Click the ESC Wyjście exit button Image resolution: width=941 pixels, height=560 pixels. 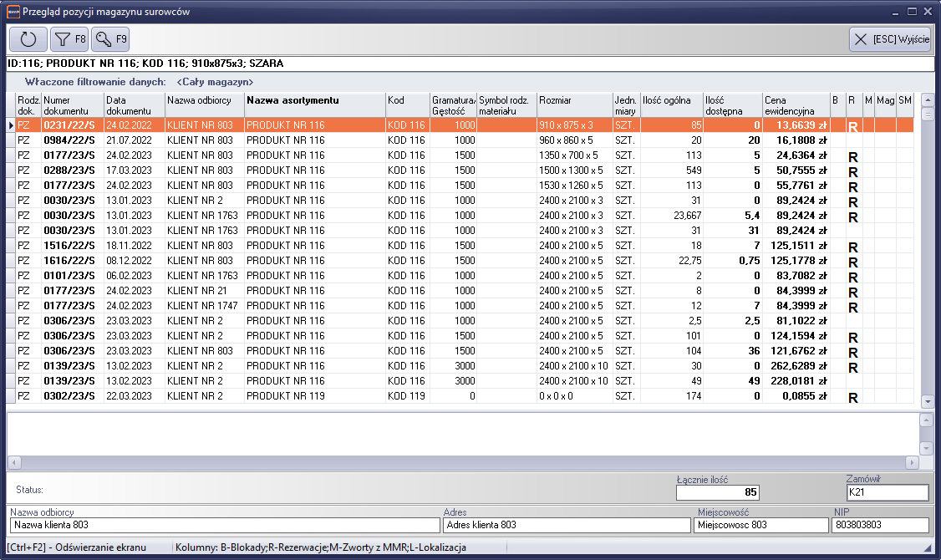[x=889, y=38]
